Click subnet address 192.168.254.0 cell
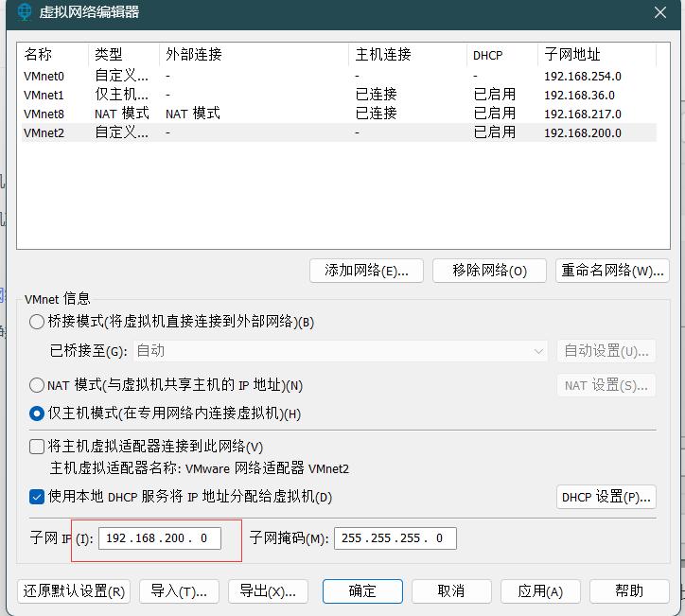The height and width of the screenshot is (616, 685). click(582, 77)
